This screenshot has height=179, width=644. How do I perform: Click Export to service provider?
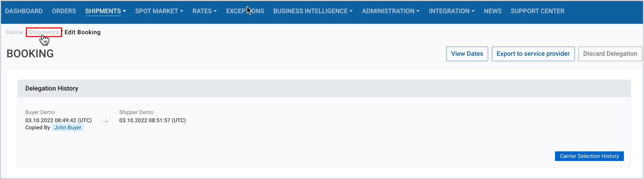point(533,54)
